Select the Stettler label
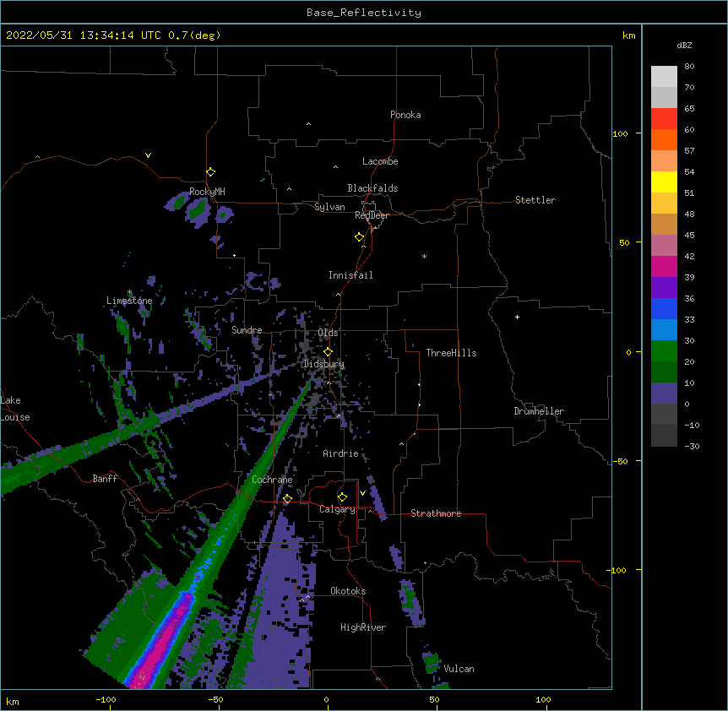728x711 pixels. 535,200
